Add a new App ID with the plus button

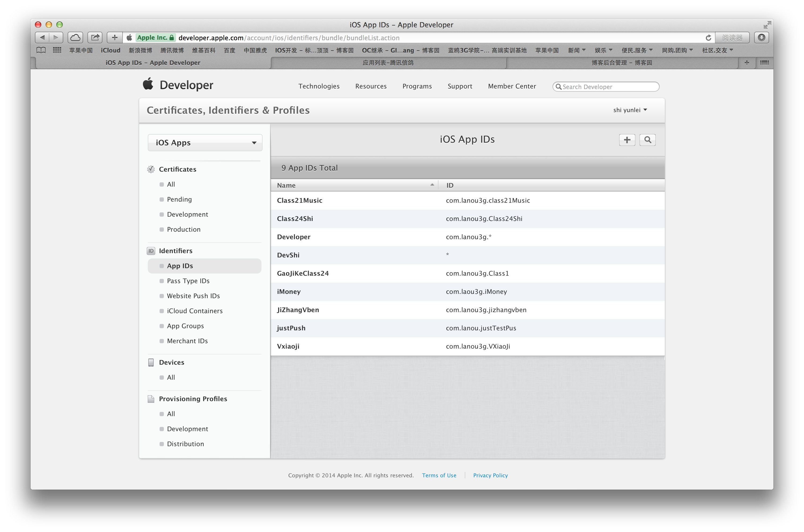[x=627, y=140]
